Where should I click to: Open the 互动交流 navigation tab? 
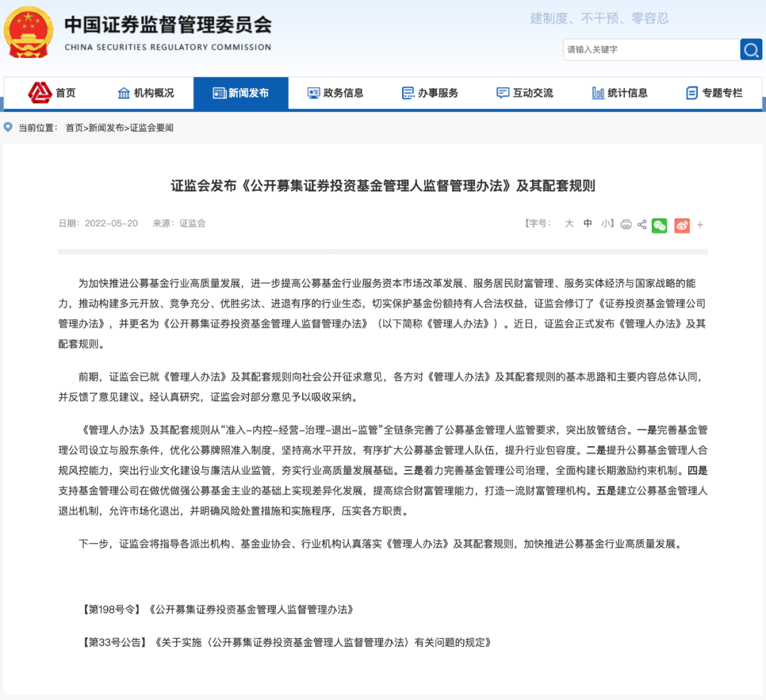pos(525,93)
